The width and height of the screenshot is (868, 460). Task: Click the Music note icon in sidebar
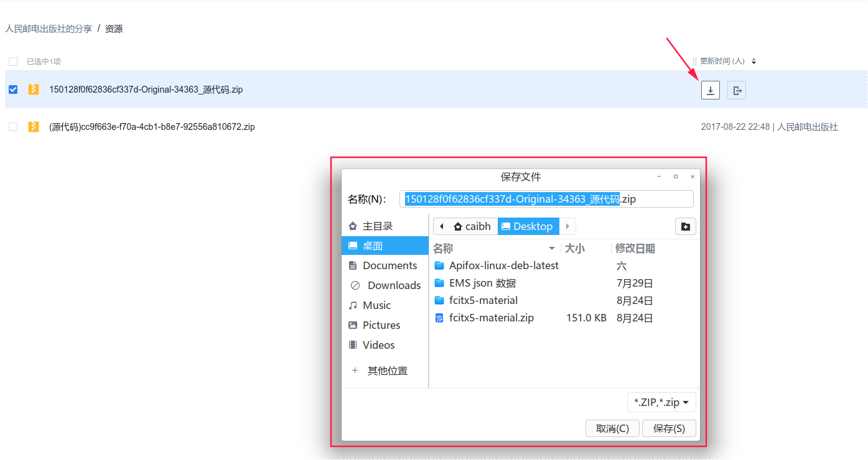[353, 305]
